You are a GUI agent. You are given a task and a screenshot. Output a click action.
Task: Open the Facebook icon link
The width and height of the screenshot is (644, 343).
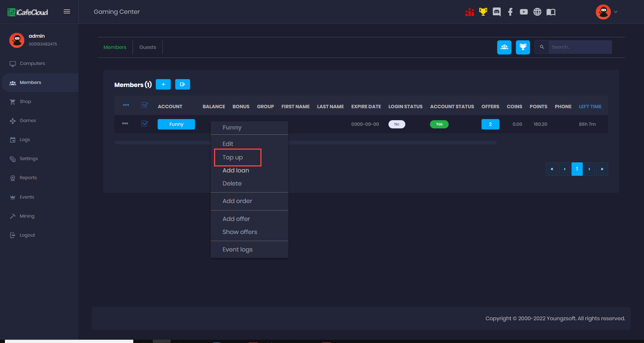pyautogui.click(x=510, y=12)
